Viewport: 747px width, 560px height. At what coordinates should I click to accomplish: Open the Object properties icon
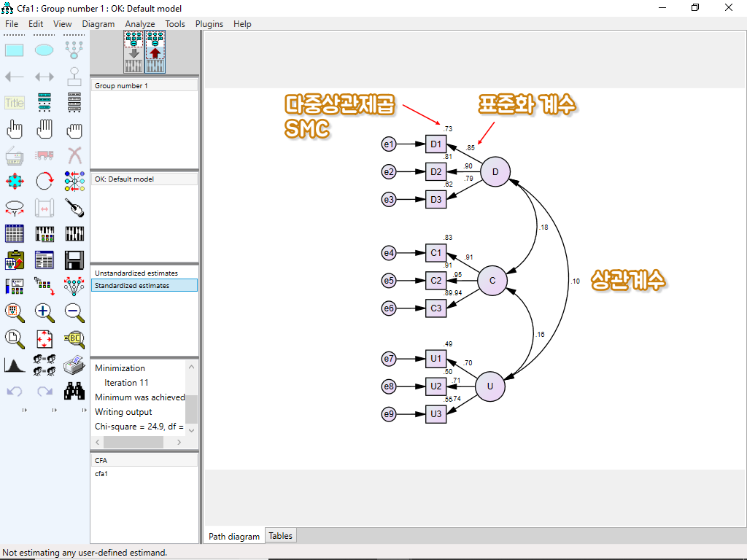pyautogui.click(x=15, y=286)
